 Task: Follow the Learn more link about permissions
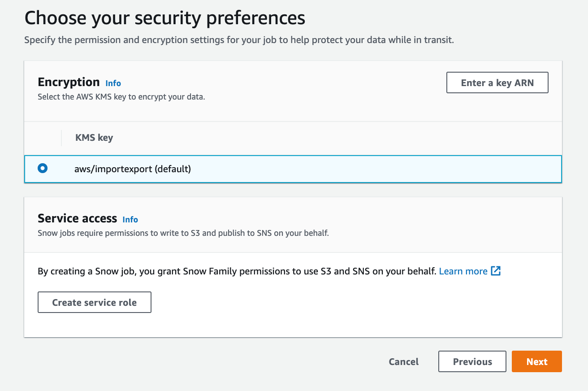tap(463, 271)
